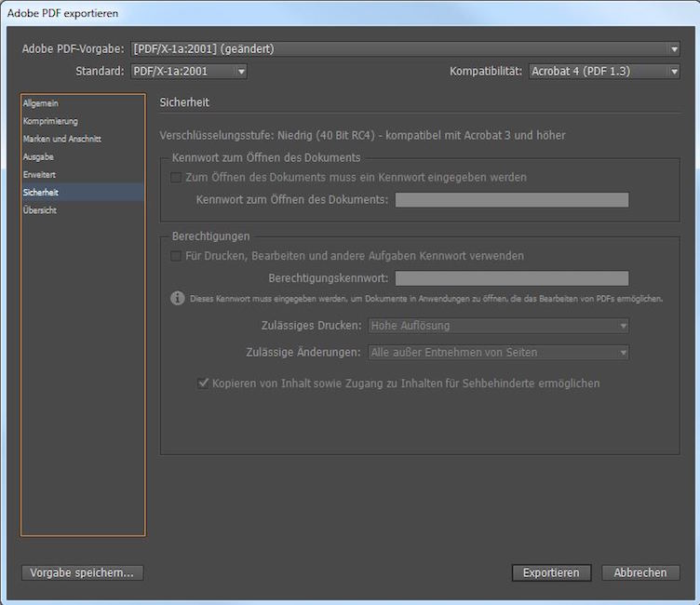Click the Berechtigungskennwort input field
This screenshot has width=700, height=605.
click(x=512, y=278)
